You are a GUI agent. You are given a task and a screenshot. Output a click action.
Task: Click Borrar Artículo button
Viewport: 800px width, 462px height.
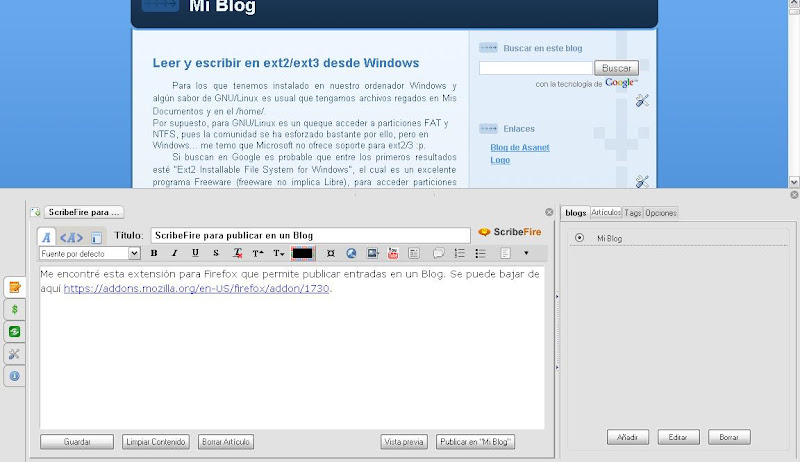coord(226,442)
